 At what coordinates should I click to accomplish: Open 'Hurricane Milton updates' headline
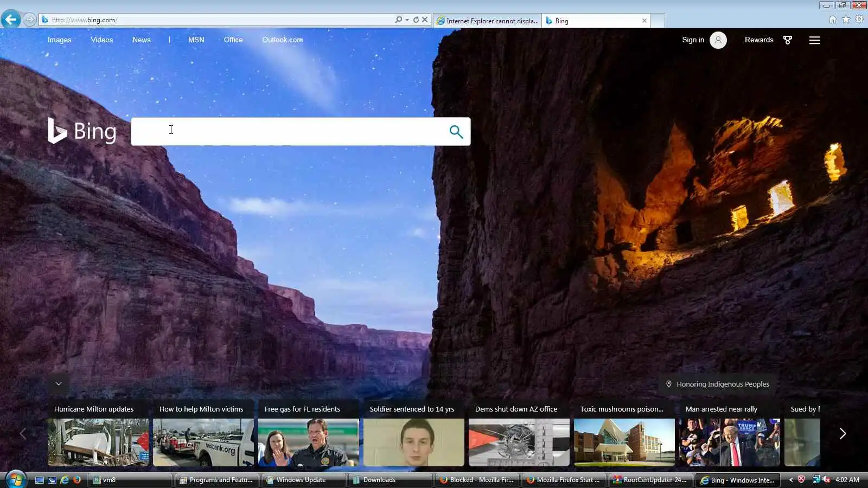coord(94,409)
